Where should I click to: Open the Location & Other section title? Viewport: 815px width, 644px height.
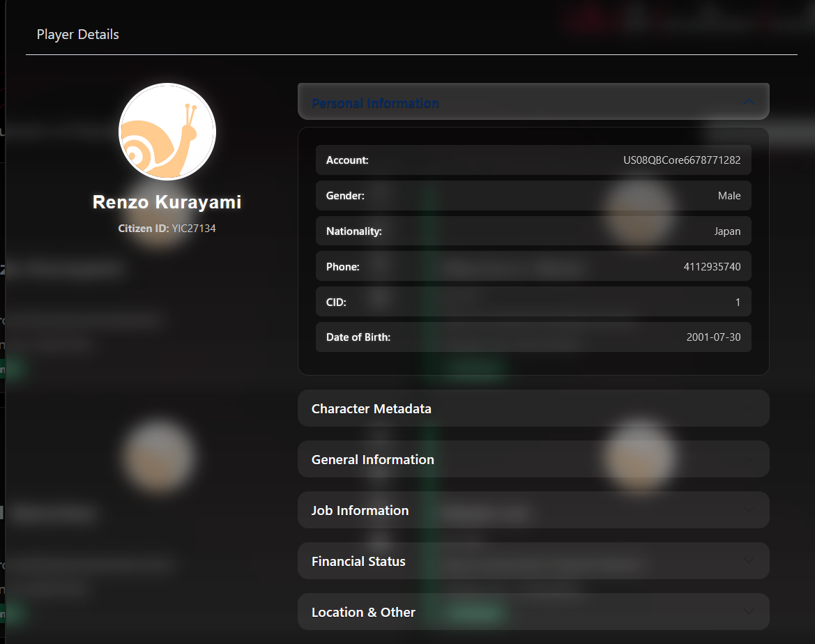click(363, 612)
